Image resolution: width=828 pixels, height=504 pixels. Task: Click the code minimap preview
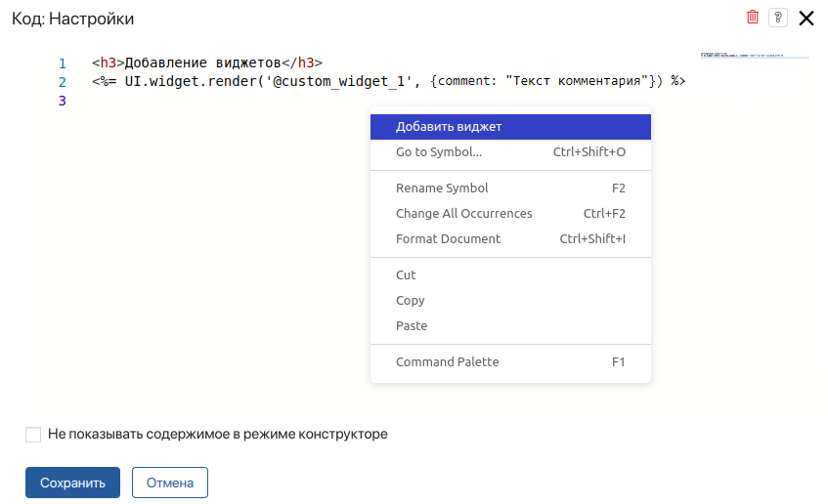754,55
